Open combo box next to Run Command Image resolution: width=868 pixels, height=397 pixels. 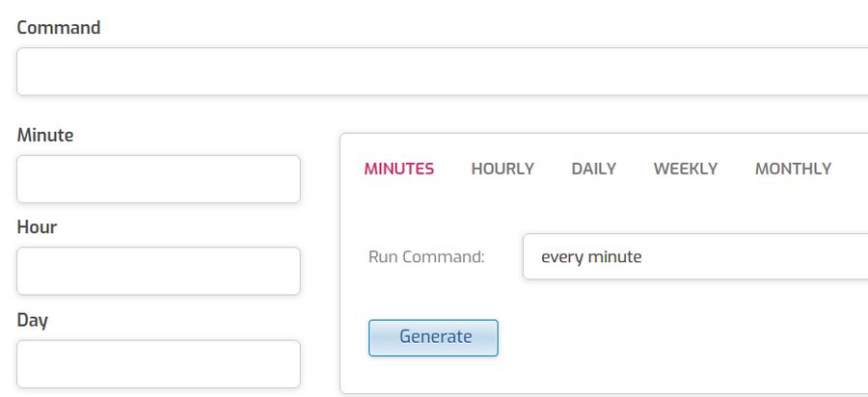click(695, 256)
